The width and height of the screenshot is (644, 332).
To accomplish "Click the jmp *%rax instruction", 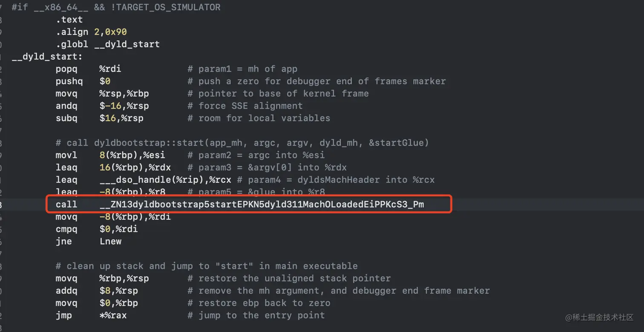I will point(91,315).
